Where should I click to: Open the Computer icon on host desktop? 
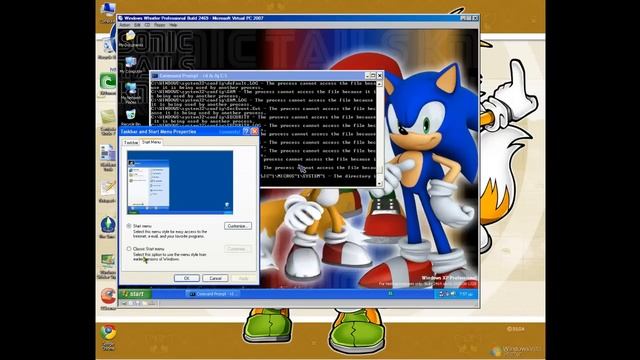[108, 11]
